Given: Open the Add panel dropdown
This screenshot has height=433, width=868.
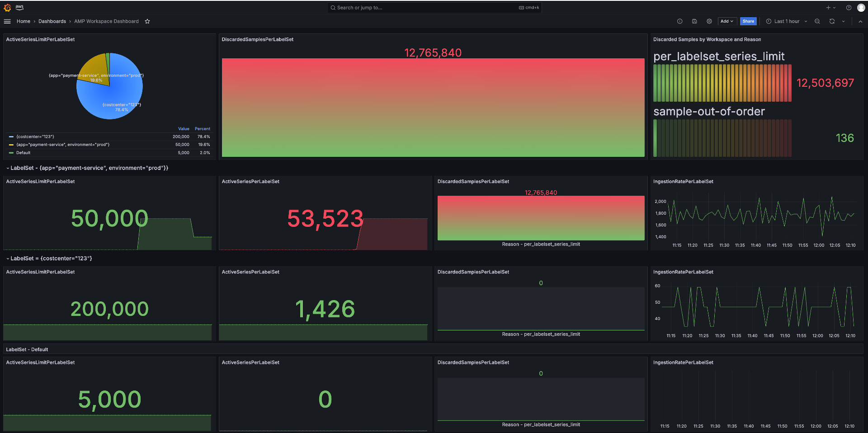Looking at the screenshot, I should point(727,21).
